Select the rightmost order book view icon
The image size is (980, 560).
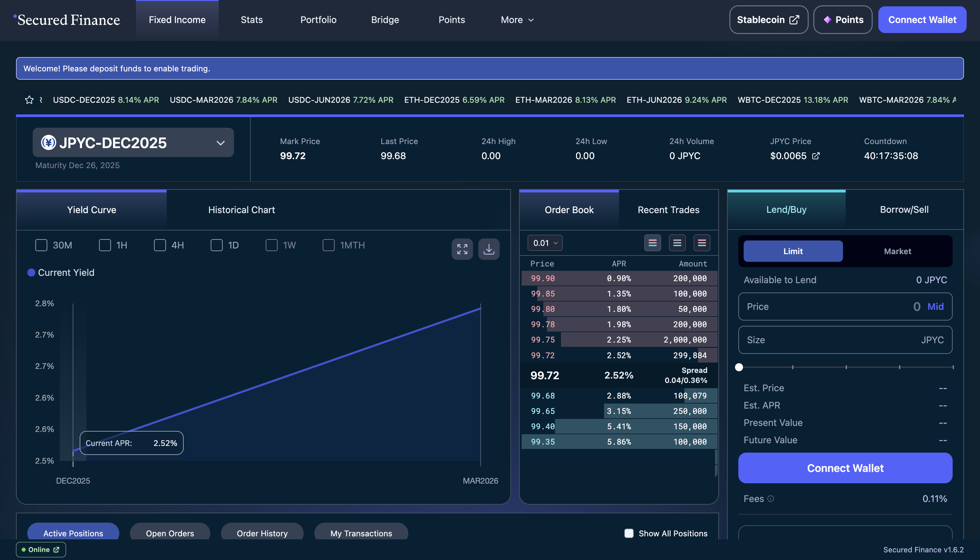tap(701, 243)
